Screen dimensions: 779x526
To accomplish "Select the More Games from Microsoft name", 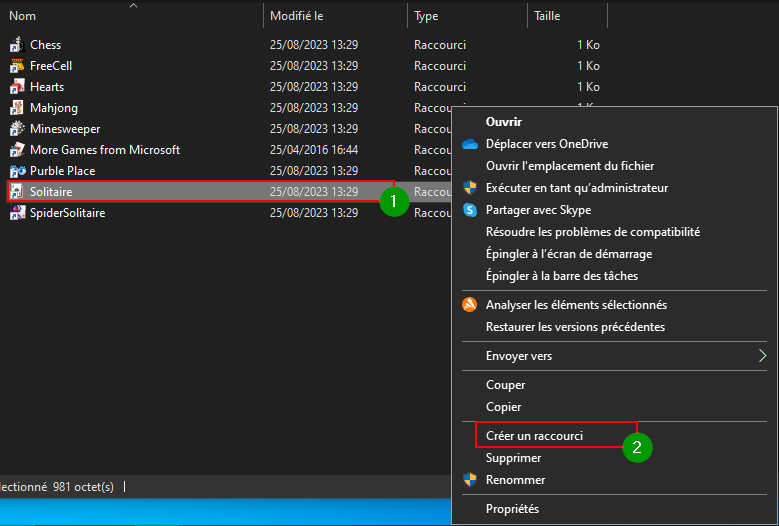I will pyautogui.click(x=105, y=150).
